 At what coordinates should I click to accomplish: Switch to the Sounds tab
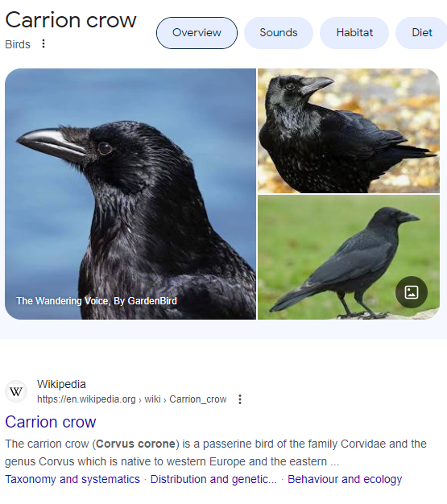pyautogui.click(x=279, y=33)
